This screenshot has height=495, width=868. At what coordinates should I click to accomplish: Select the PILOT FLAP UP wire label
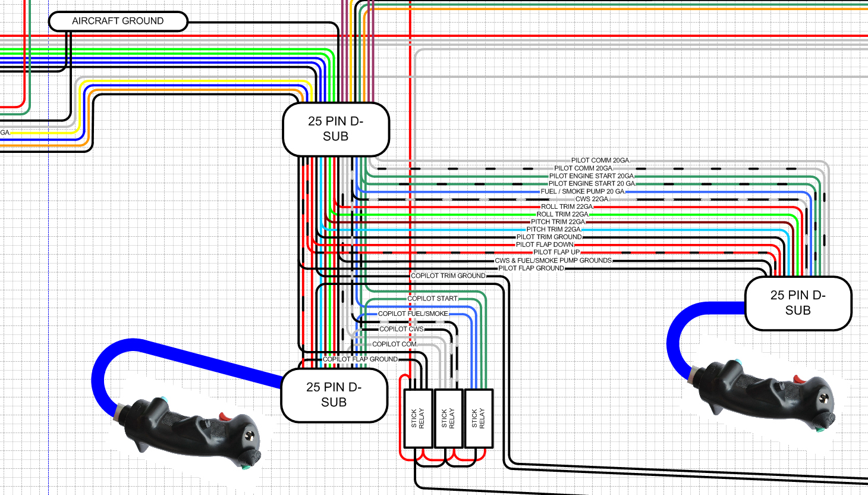[x=556, y=252]
